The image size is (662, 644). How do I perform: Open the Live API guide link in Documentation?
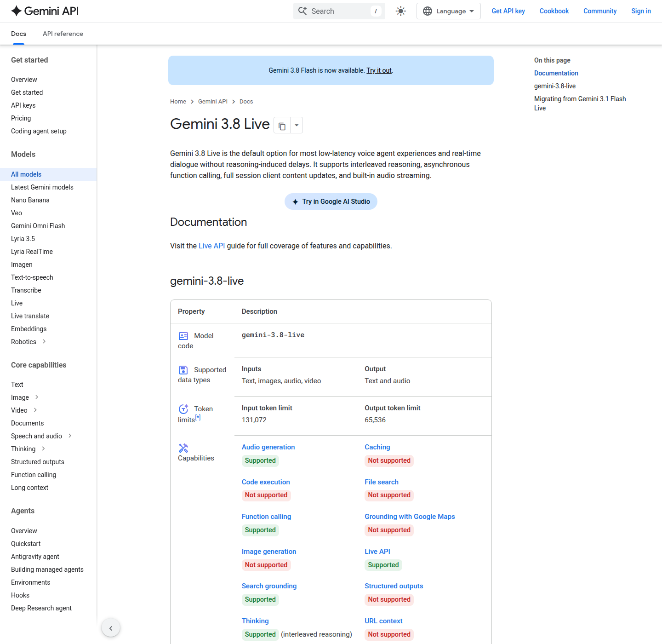click(x=211, y=246)
